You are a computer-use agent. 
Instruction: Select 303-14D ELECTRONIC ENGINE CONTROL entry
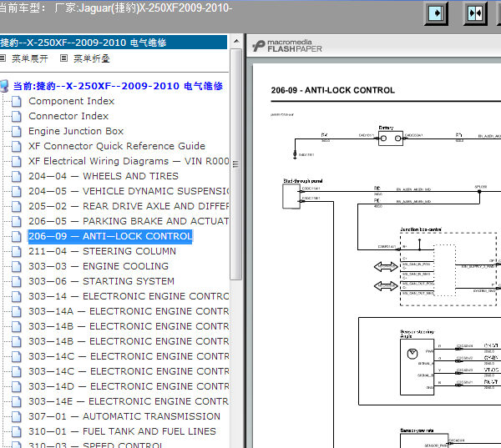[x=129, y=386]
